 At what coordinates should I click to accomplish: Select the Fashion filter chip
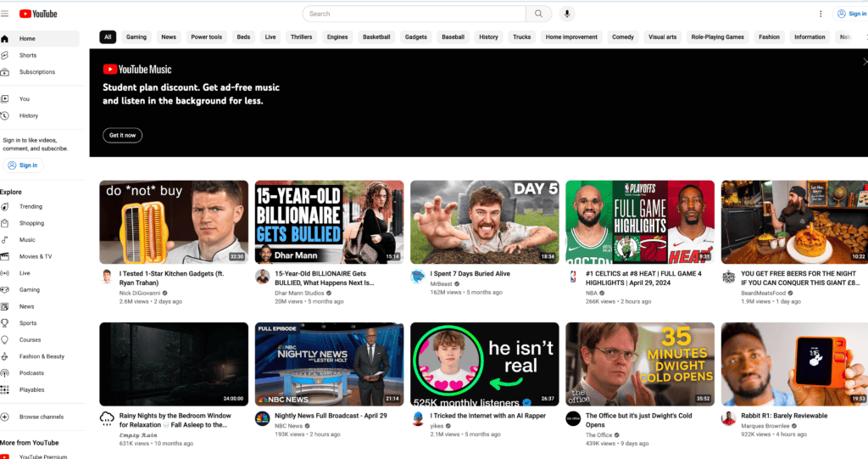click(x=769, y=37)
